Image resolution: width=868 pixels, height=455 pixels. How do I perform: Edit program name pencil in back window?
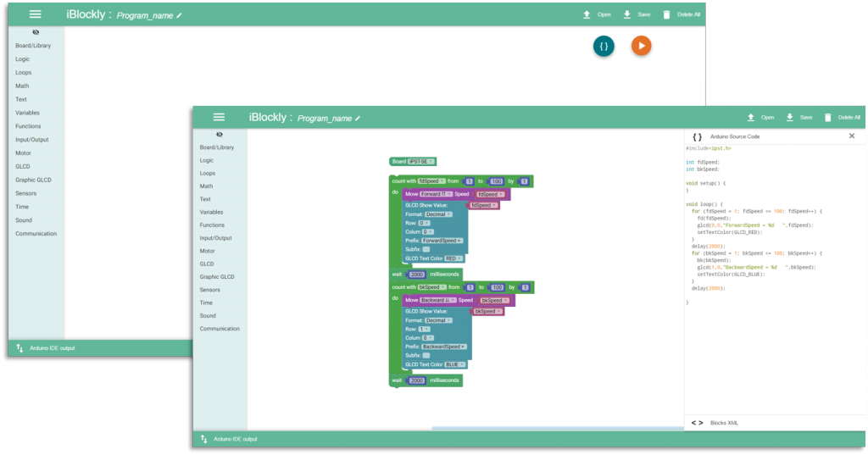[x=179, y=15]
